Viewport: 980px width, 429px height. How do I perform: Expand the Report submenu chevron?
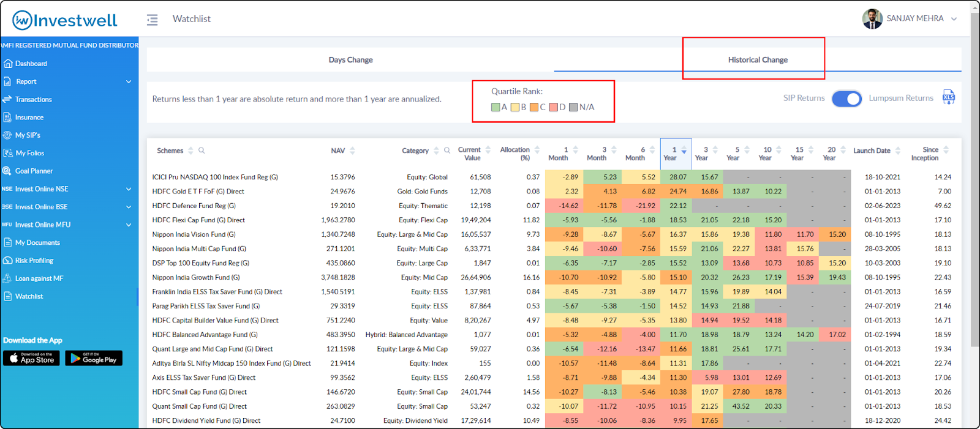click(129, 81)
